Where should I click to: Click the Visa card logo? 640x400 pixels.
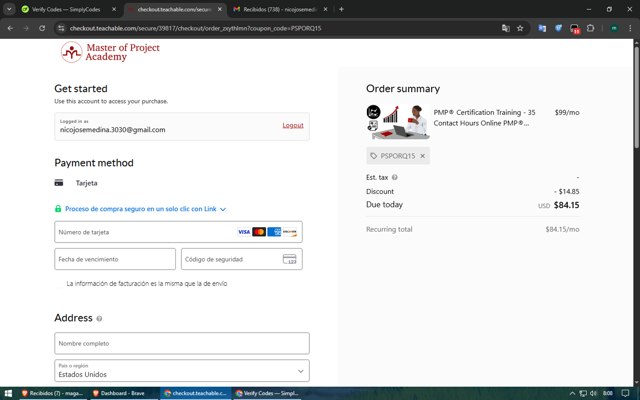tap(244, 232)
